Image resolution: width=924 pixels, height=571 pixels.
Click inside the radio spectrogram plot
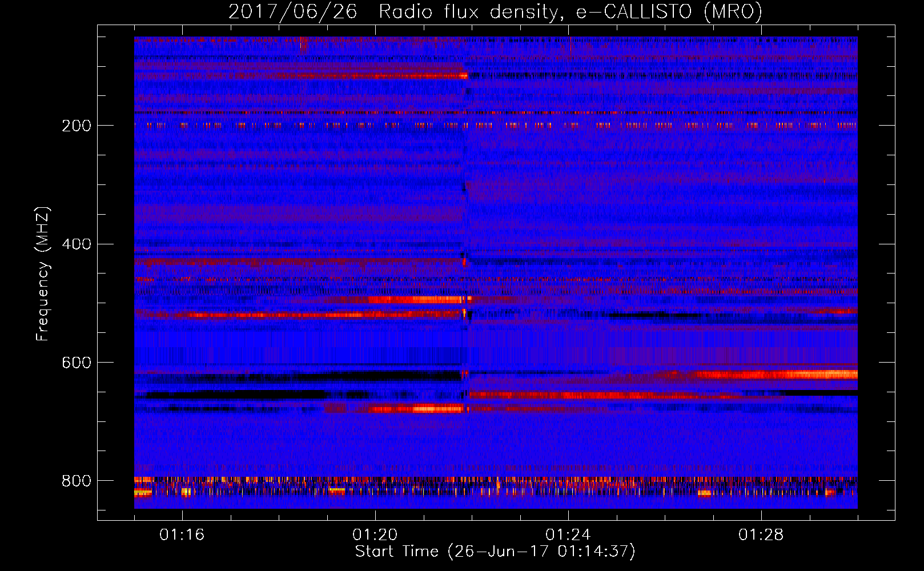(496, 272)
